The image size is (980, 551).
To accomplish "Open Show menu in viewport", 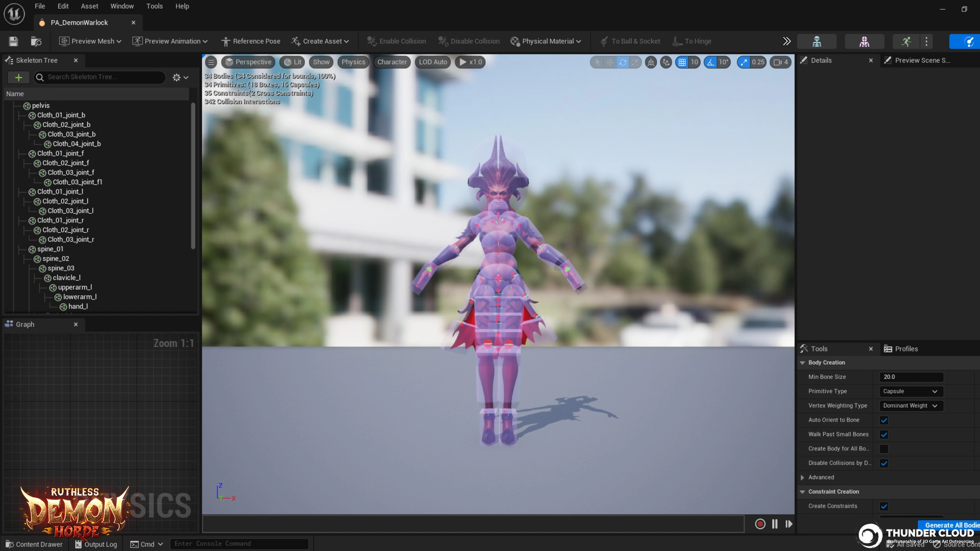I will click(321, 62).
